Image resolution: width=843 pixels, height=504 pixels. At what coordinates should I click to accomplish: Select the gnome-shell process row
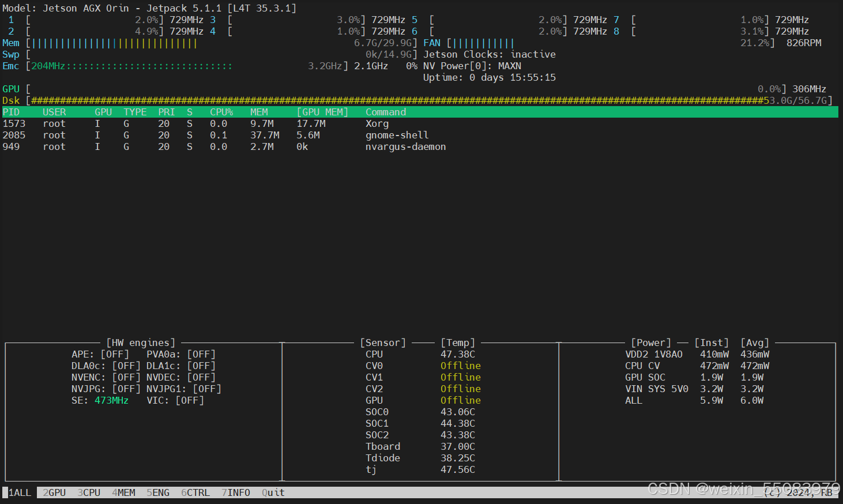tap(420, 135)
